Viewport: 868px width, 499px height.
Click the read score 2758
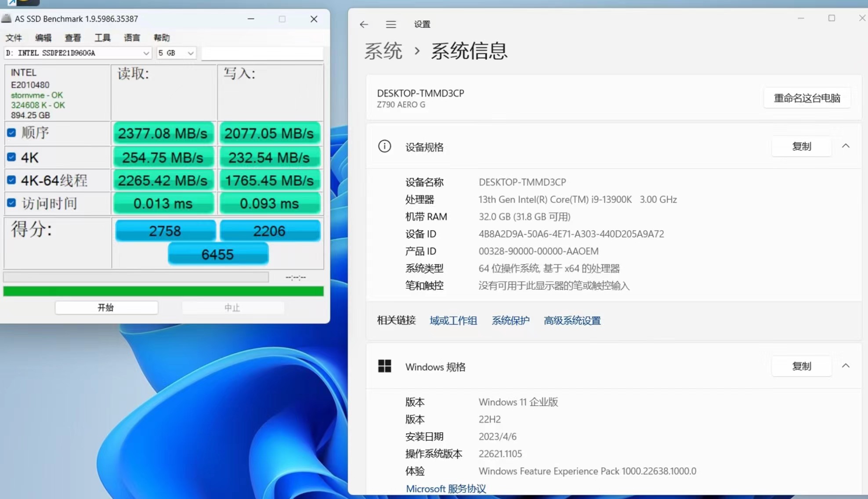165,231
